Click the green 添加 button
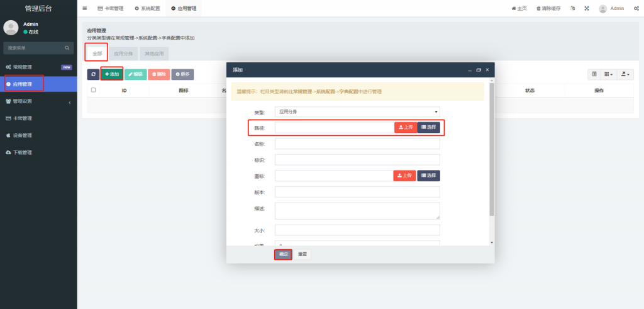The width and height of the screenshot is (644, 309). pos(112,74)
